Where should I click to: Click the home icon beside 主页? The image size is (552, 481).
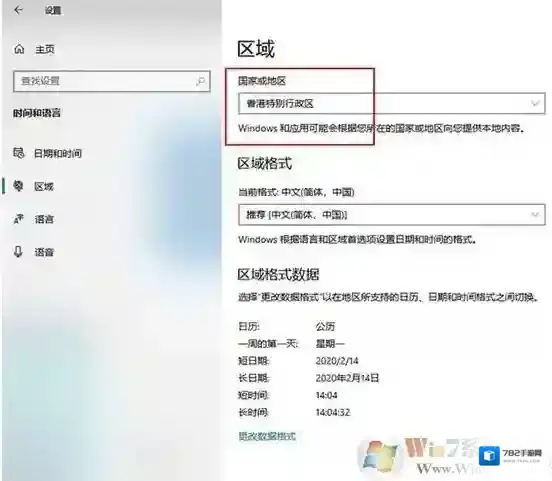(x=19, y=49)
